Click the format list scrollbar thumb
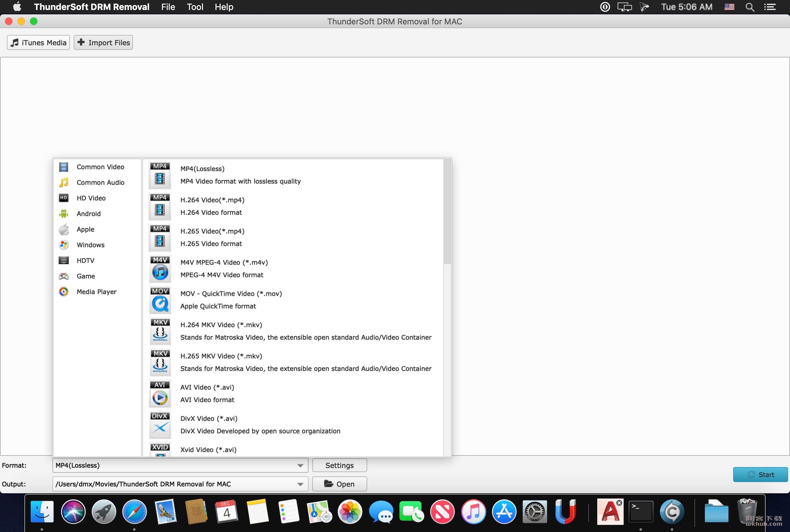The width and height of the screenshot is (790, 532). [x=447, y=211]
